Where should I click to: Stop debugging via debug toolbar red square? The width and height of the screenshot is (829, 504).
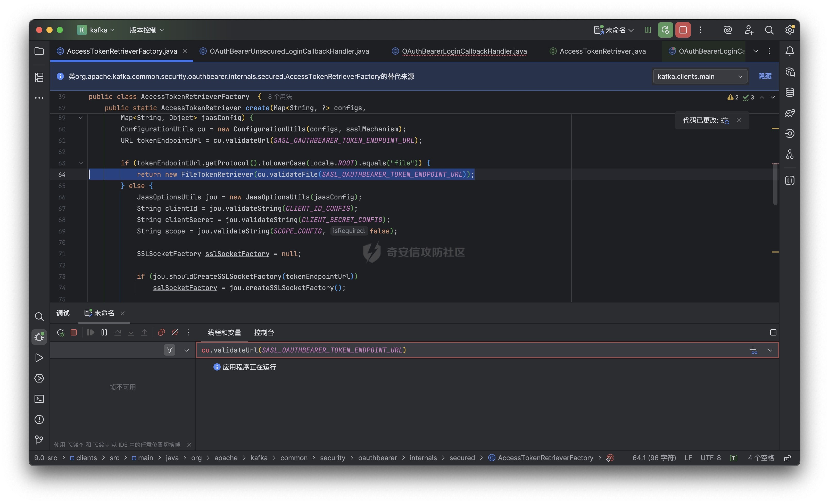pyautogui.click(x=74, y=332)
